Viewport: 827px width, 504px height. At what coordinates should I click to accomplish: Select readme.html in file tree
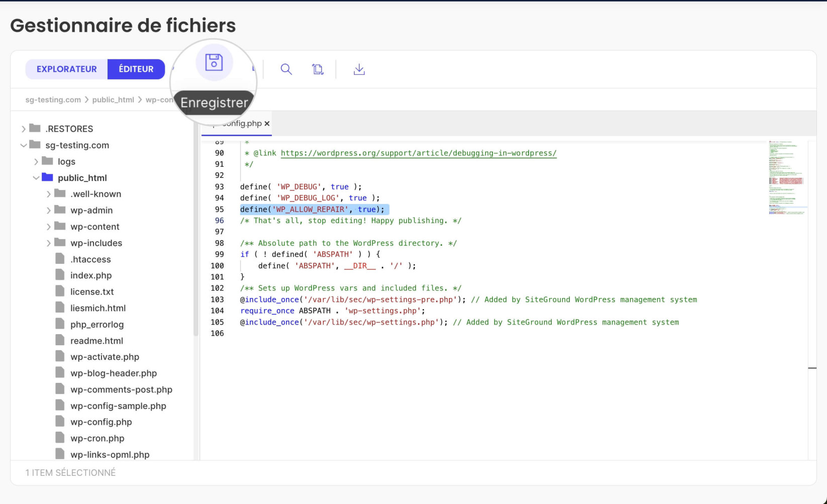(x=96, y=341)
